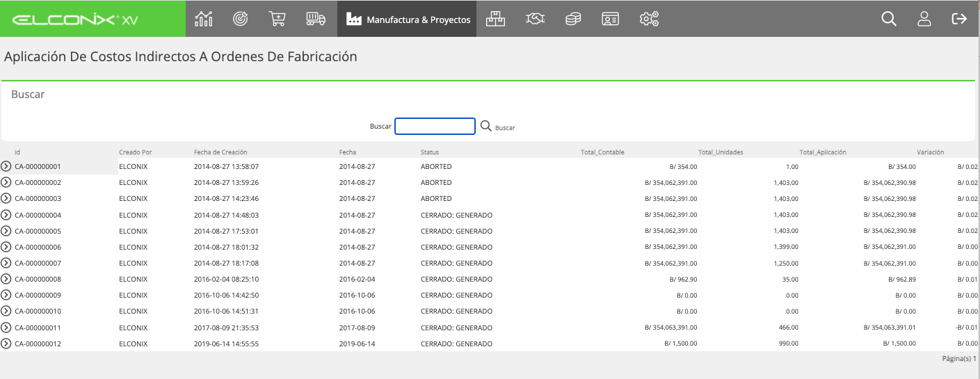Open record arrow for CA-000000001
This screenshot has width=980, height=379.
point(6,166)
